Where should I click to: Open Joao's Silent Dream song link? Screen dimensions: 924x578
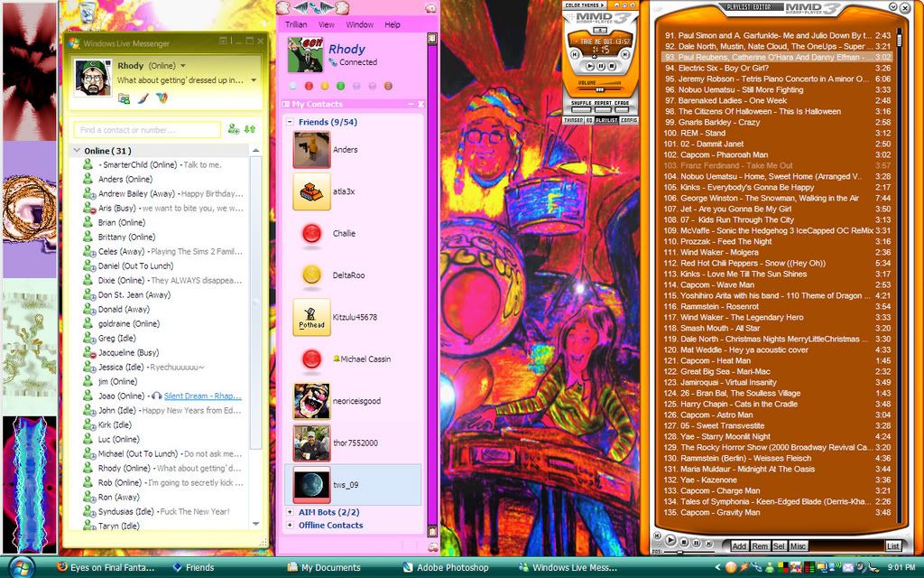tap(203, 396)
